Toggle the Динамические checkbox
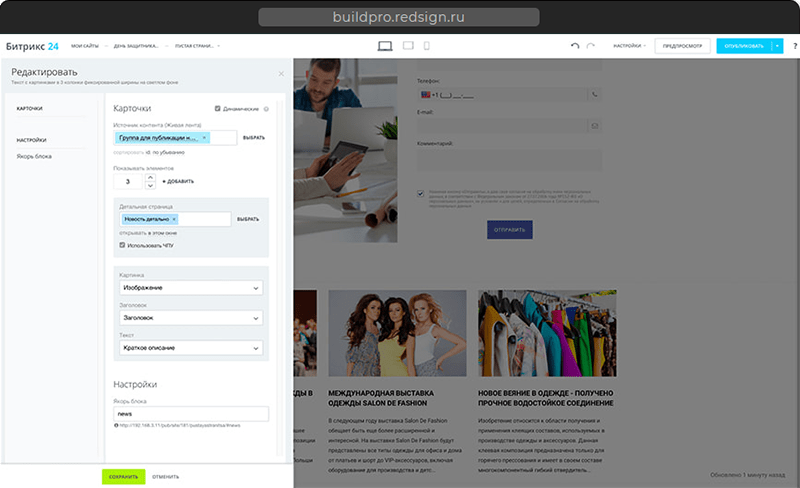Screen dimensions: 800x488 pos(218,109)
